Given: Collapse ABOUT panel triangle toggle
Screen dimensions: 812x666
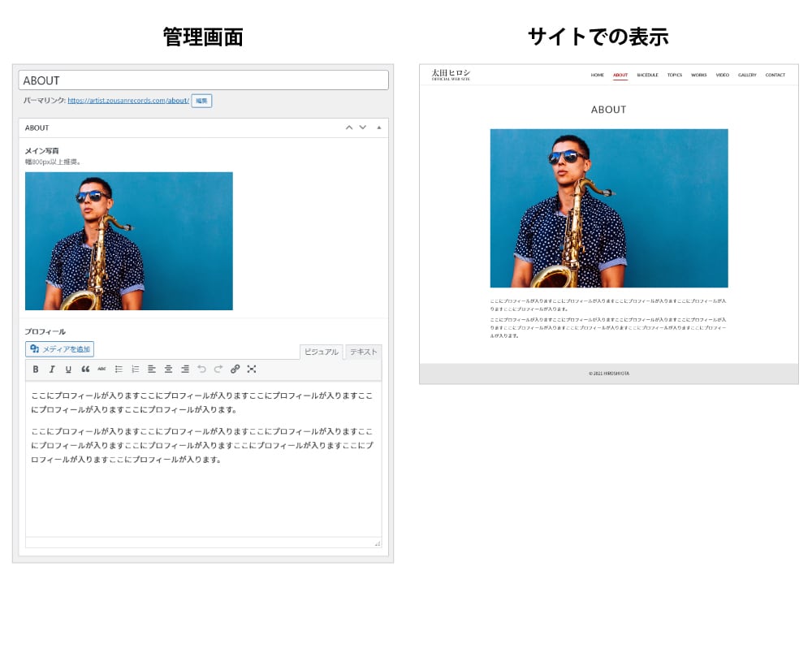Looking at the screenshot, I should 379,128.
